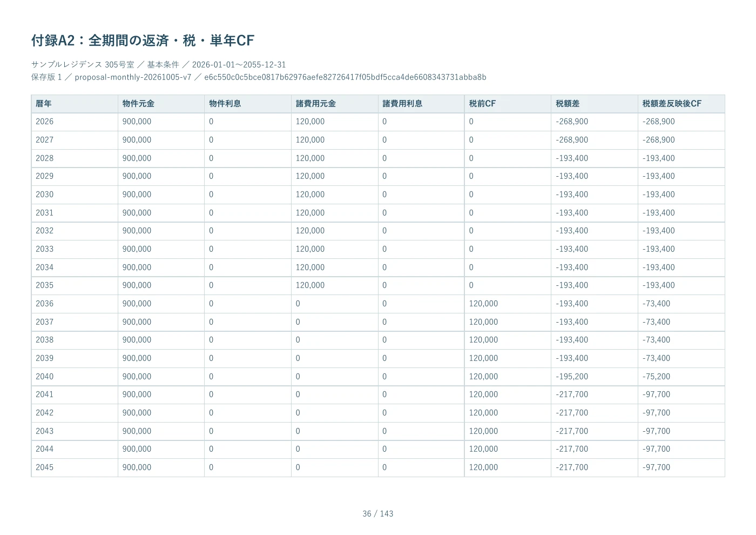Click the subtitle line starting サンプルレジデンス 305号室
Image resolution: width=756 pixels, height=535 pixels.
[x=159, y=65]
